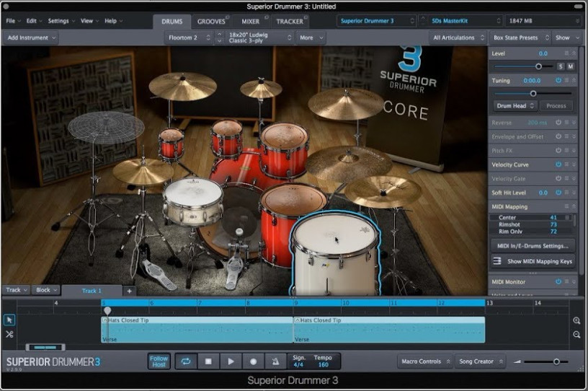Open the Drum Head tuning dropdown
The width and height of the screenshot is (588, 391).
pyautogui.click(x=515, y=106)
